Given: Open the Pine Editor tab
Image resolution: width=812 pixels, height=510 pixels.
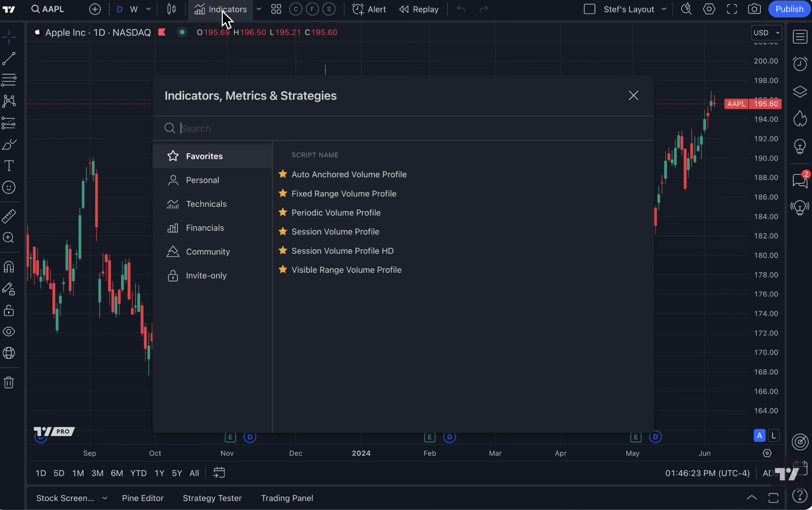Looking at the screenshot, I should tap(143, 498).
